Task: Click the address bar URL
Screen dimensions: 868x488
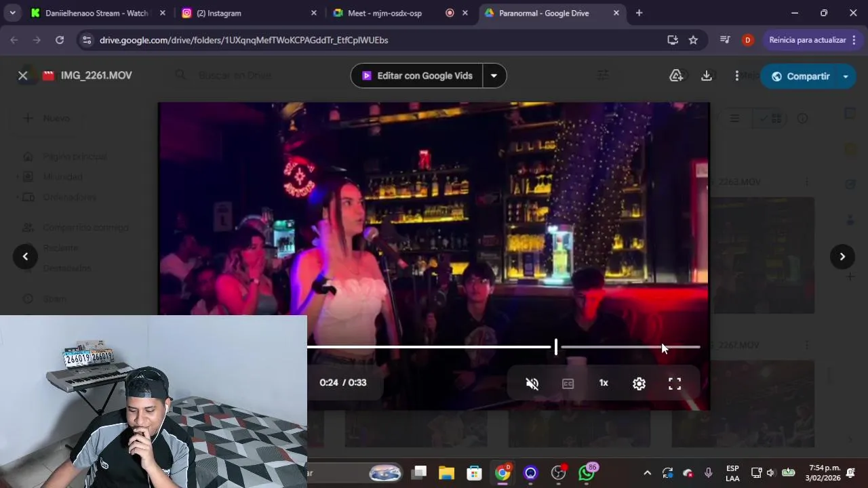Action: (243, 40)
